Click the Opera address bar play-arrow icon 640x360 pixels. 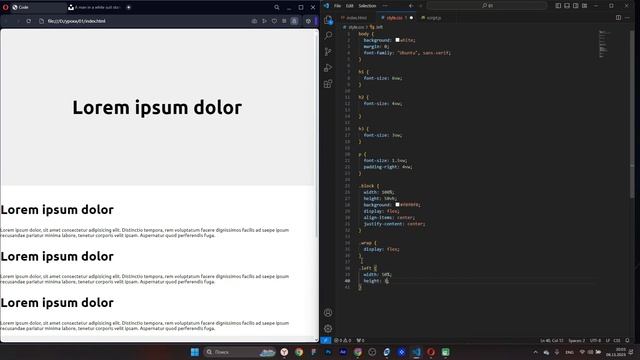[264, 21]
